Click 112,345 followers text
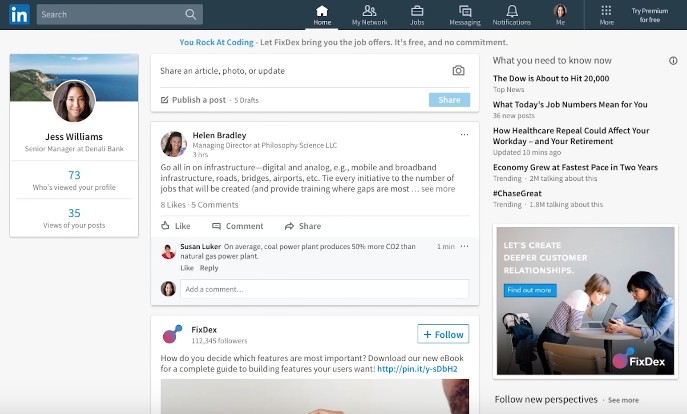Viewport: 687px width, 414px height. coord(219,341)
